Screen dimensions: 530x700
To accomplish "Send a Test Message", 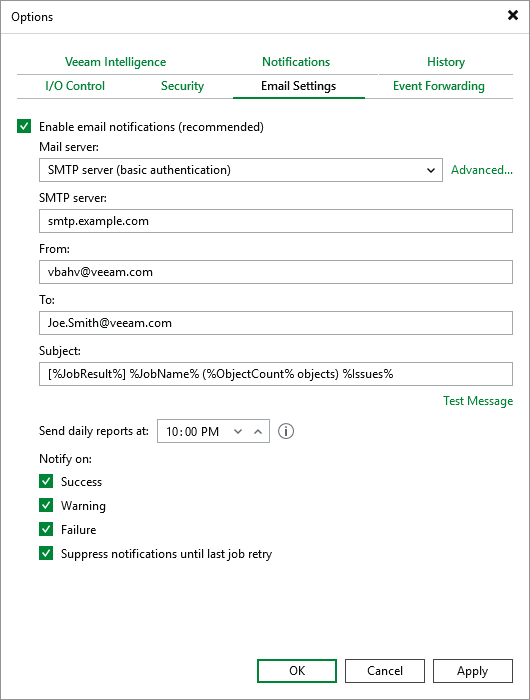I will 478,401.
